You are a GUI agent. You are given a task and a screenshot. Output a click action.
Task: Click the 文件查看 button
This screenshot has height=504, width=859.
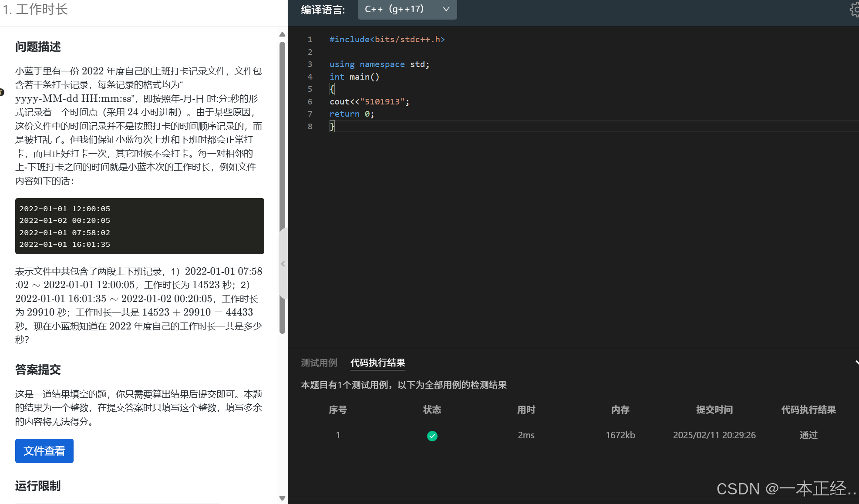point(44,451)
